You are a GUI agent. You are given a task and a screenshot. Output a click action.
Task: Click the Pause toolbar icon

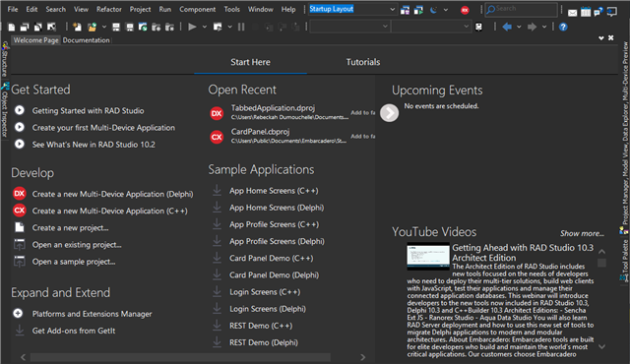241,27
